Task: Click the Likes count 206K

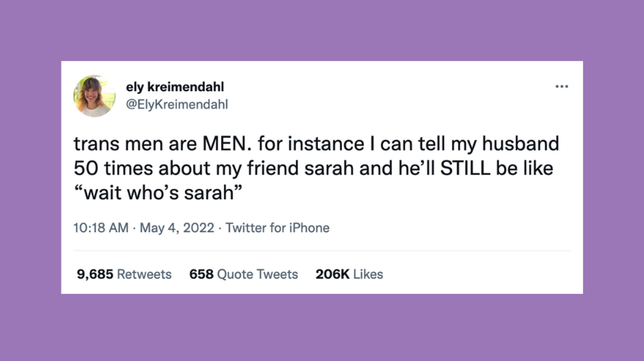Action: pos(332,274)
